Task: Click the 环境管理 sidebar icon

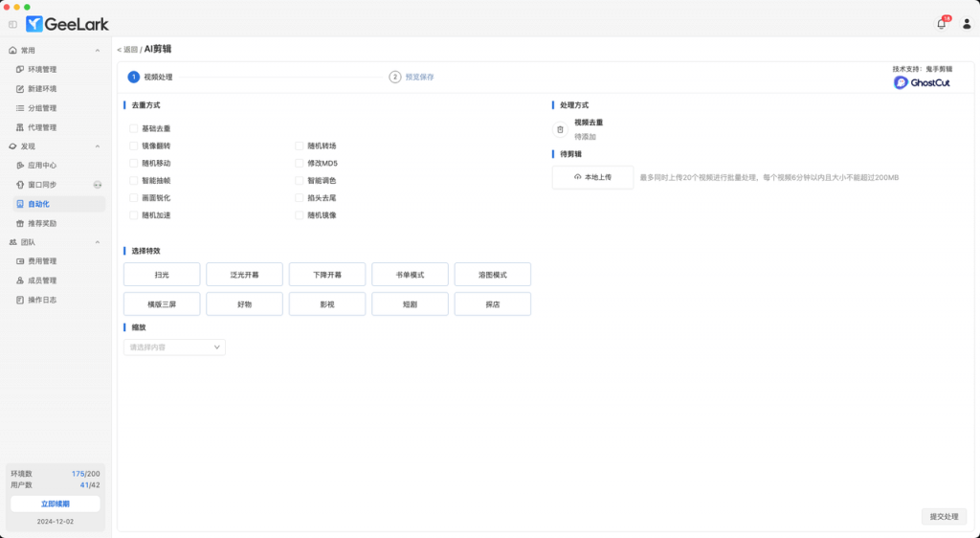Action: tap(20, 70)
